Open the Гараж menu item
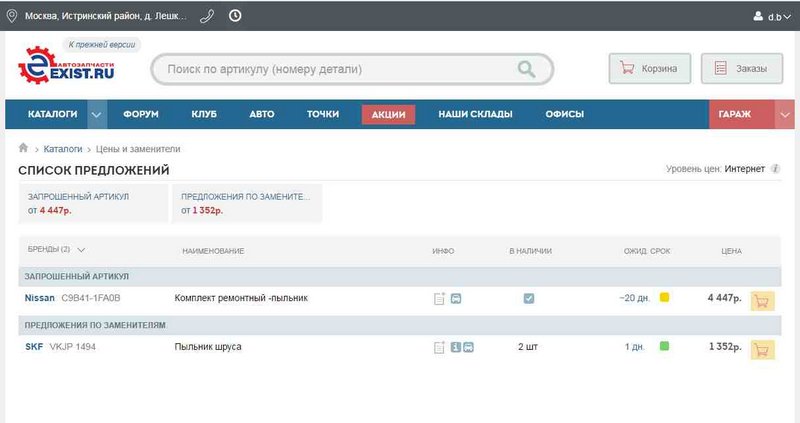 pyautogui.click(x=735, y=114)
